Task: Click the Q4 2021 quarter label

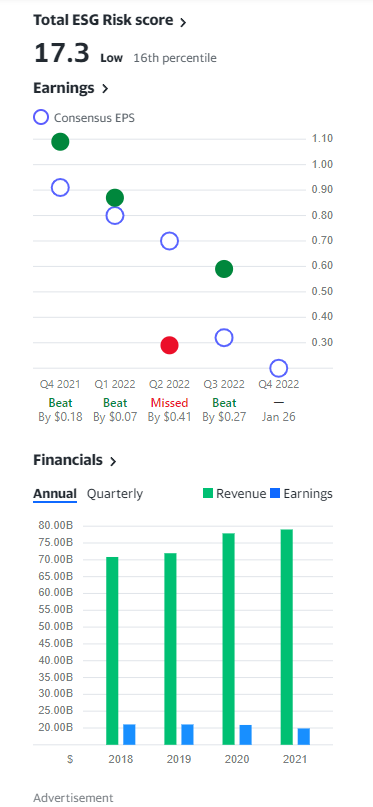Action: pos(60,384)
